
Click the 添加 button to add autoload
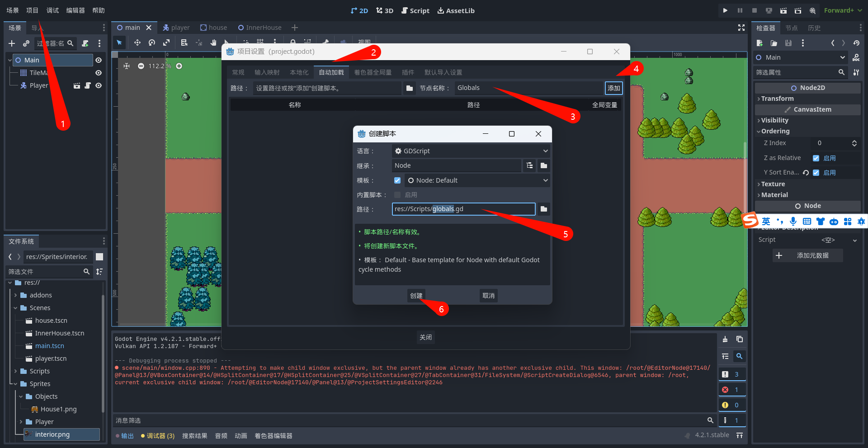[x=613, y=88]
